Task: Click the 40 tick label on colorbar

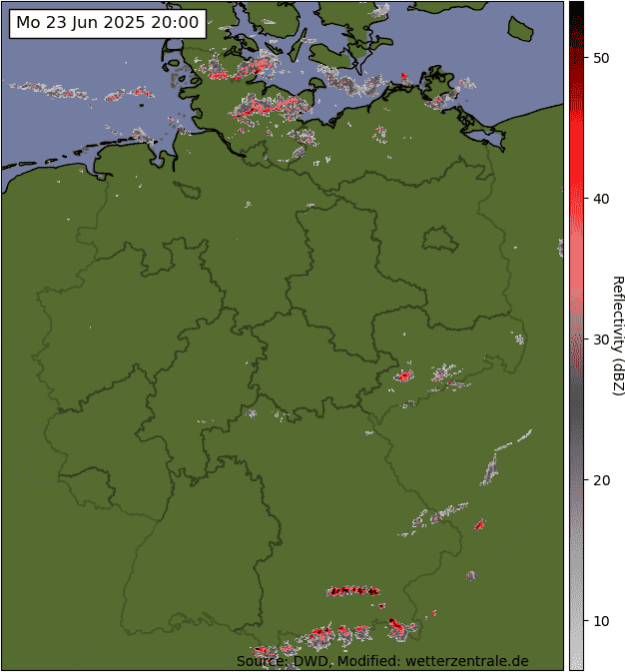Action: point(601,199)
